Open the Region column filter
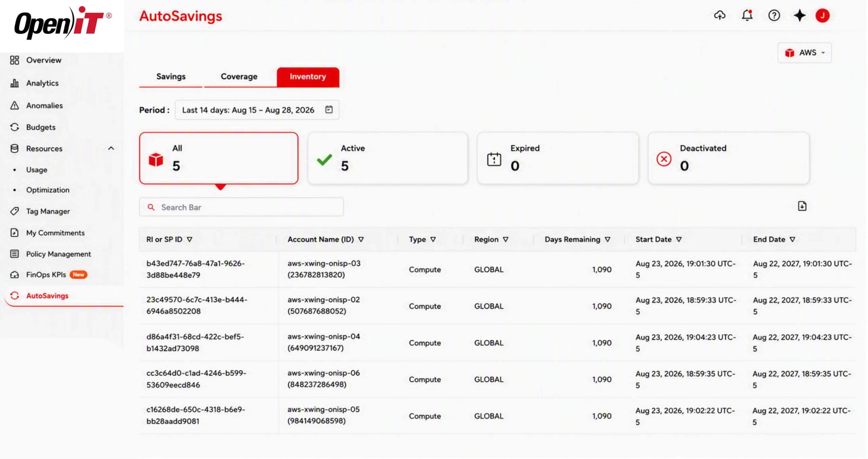868x459 pixels. coord(506,239)
